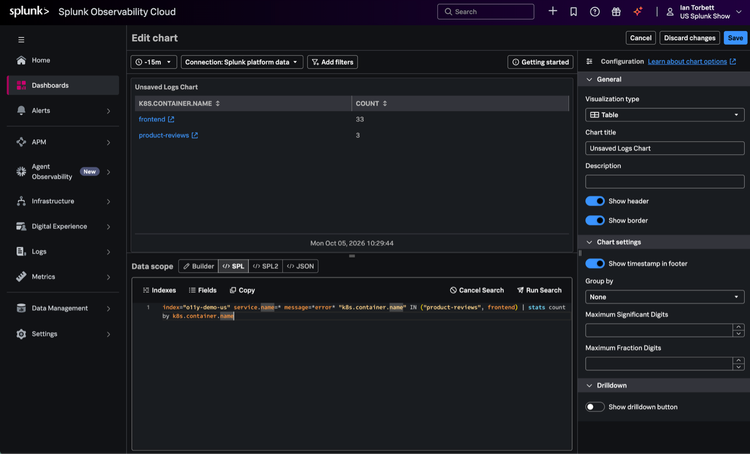The height and width of the screenshot is (455, 750).
Task: Collapse the Drilldown section
Action: [589, 385]
